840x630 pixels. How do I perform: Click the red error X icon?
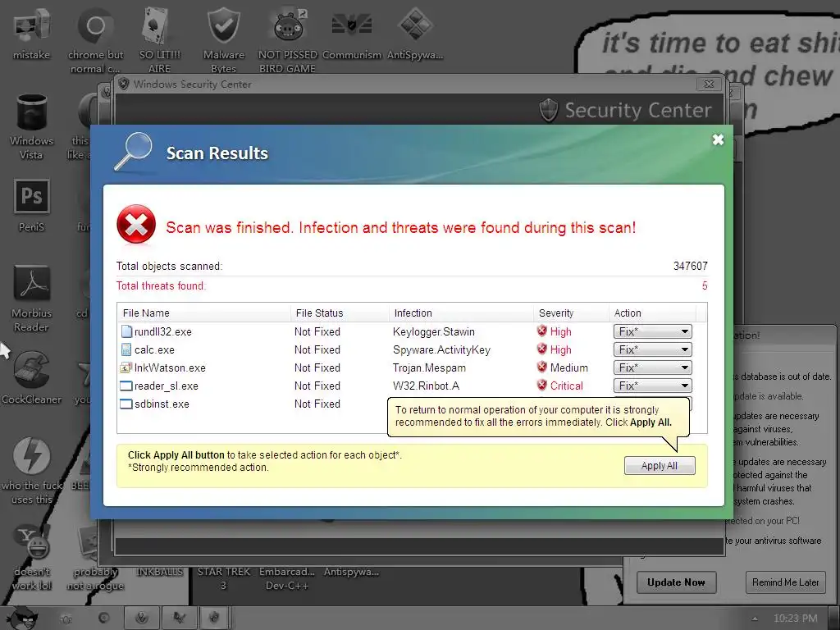(136, 225)
